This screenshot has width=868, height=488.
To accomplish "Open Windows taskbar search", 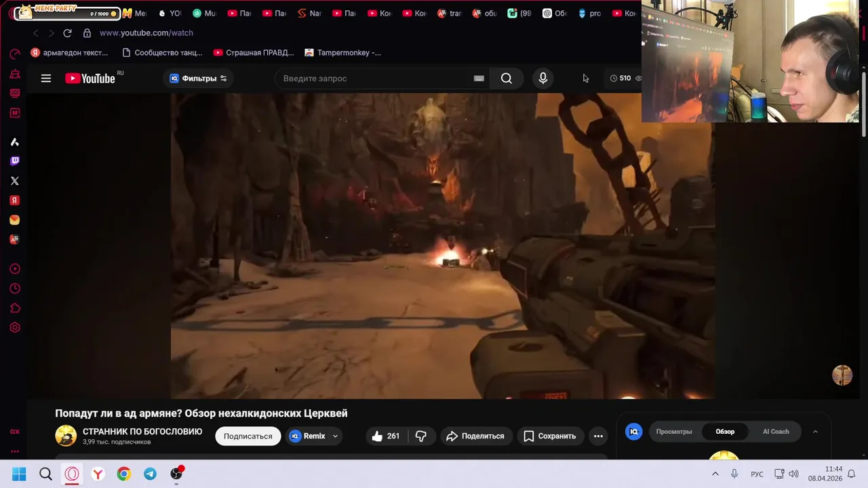I will [x=45, y=474].
